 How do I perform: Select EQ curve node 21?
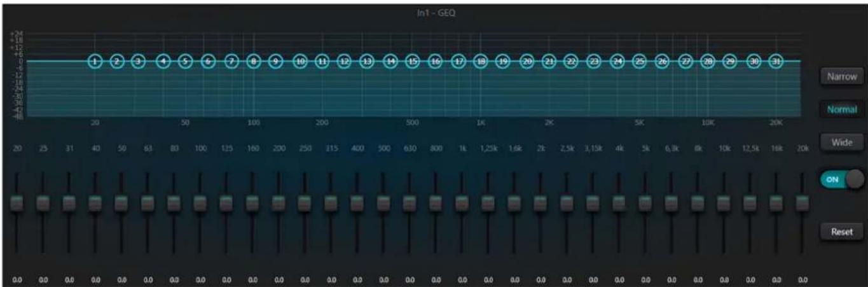coord(549,62)
